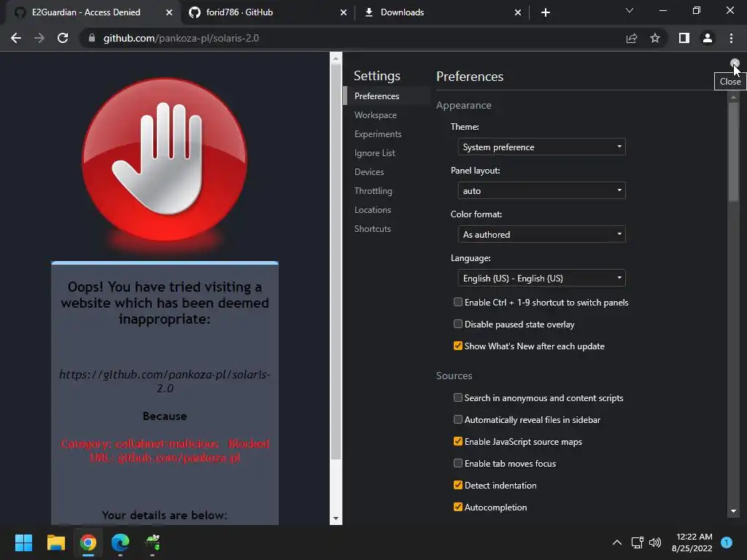The height and width of the screenshot is (560, 747).
Task: Click the settings panel scrollbar down arrow
Action: [x=733, y=511]
